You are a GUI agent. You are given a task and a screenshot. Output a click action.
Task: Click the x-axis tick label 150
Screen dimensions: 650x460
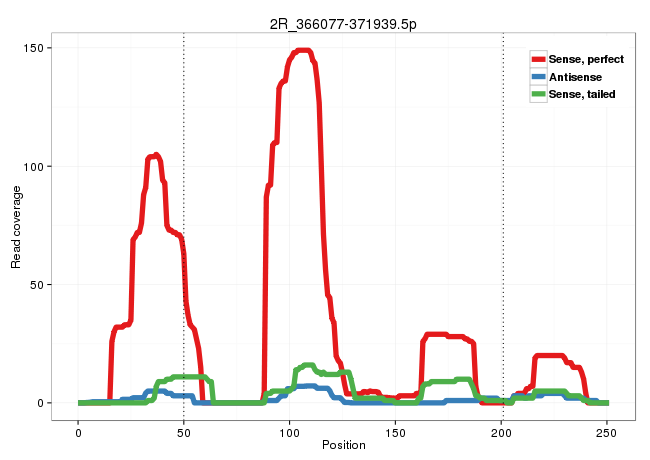(396, 430)
